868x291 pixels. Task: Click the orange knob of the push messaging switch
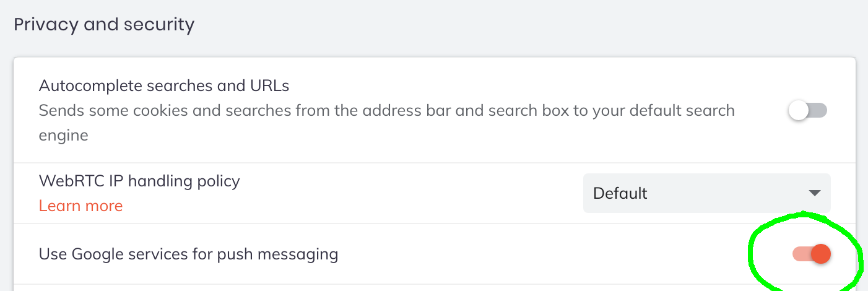click(820, 254)
